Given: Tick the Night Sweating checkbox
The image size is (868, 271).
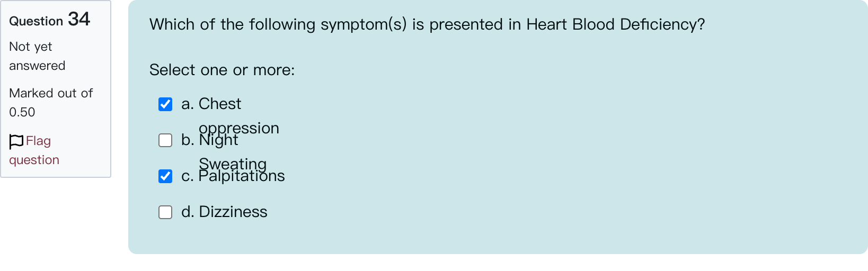Looking at the screenshot, I should pos(165,140).
